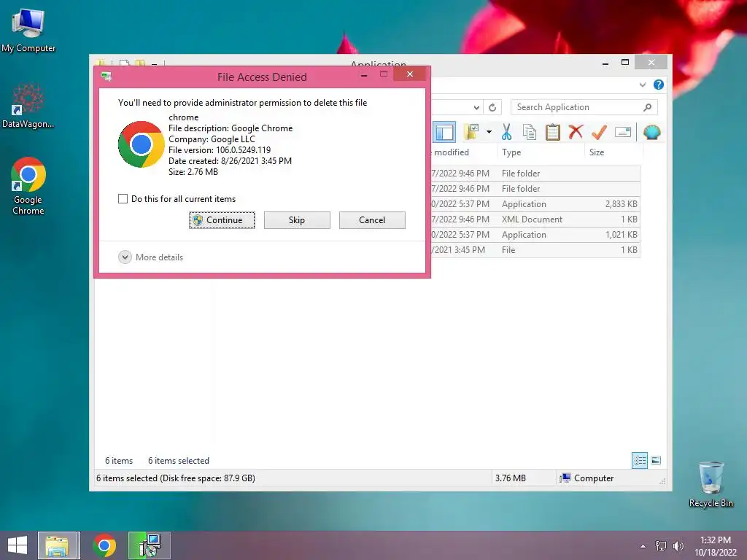747x560 pixels.
Task: Open the Recycle Bin desktop icon
Action: pos(711,484)
